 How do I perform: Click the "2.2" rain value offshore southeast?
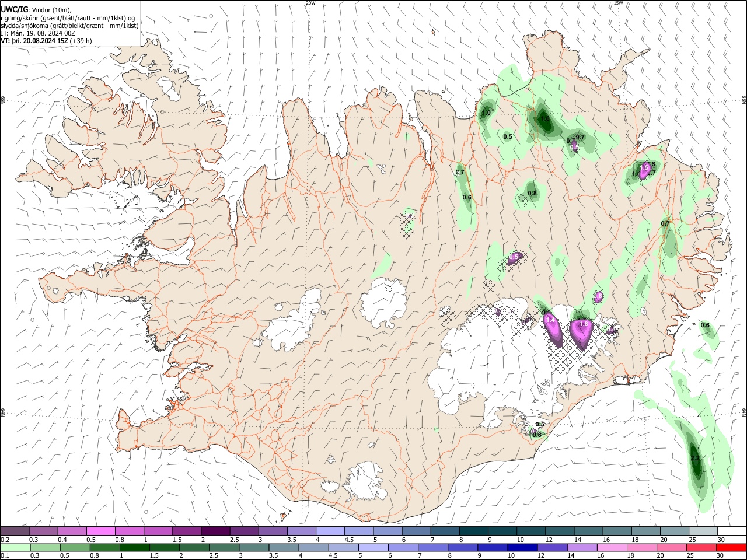(694, 459)
